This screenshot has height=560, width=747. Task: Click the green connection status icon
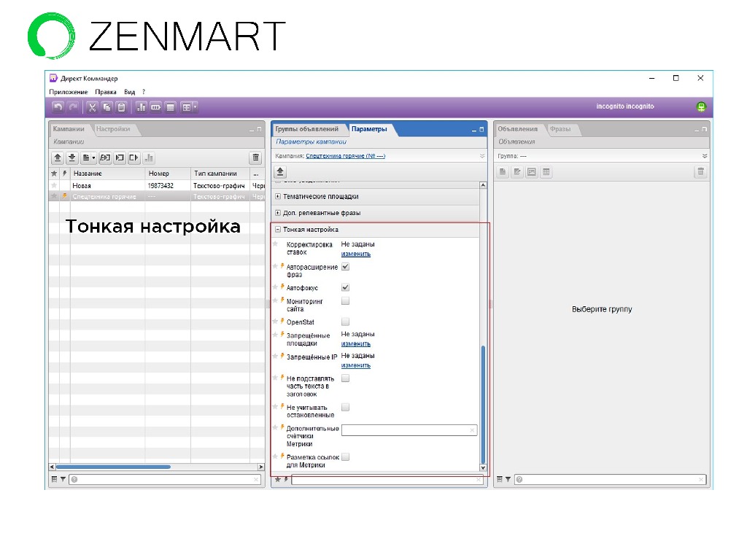(701, 106)
